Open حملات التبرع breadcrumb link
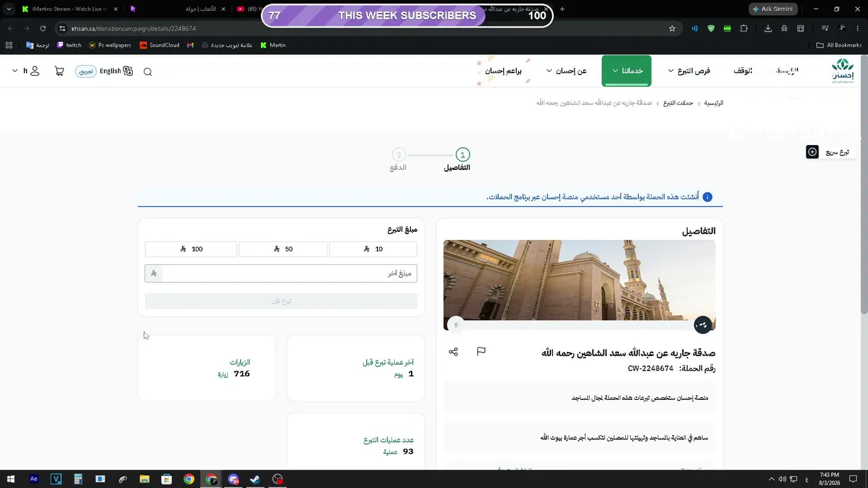Screen dimensions: 868x488 pos(678,103)
